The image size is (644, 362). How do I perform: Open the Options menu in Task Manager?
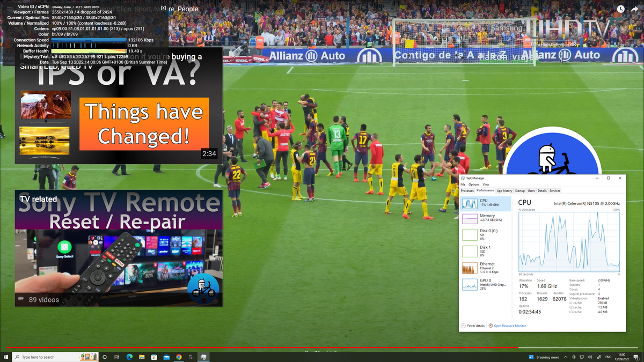coord(474,184)
